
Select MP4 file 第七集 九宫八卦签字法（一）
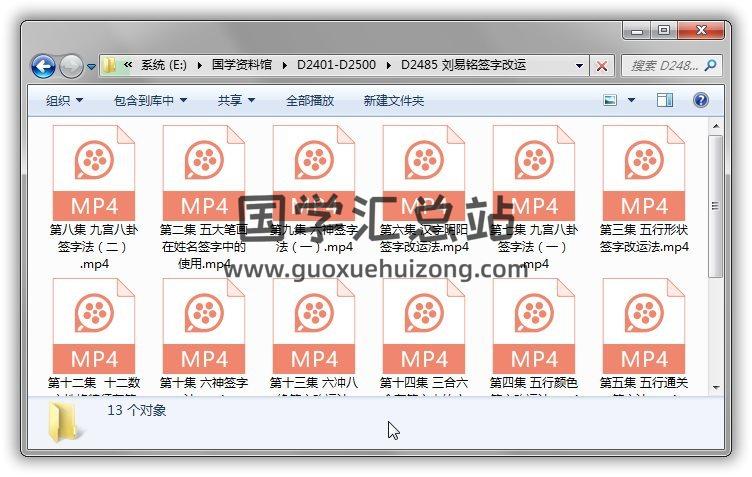(x=534, y=197)
